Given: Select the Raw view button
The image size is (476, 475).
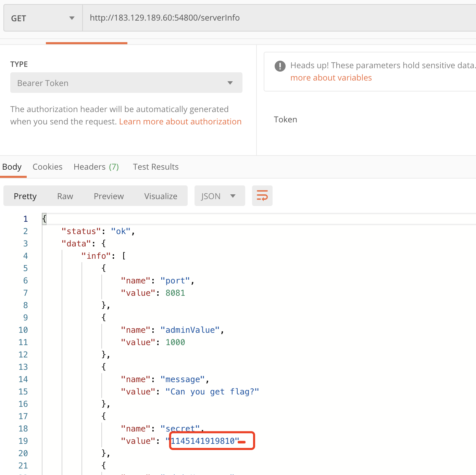Looking at the screenshot, I should tap(65, 196).
